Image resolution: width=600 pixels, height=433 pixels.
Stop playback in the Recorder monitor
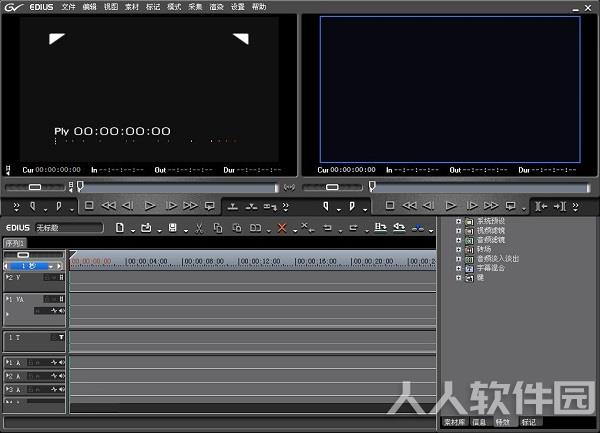(x=390, y=206)
